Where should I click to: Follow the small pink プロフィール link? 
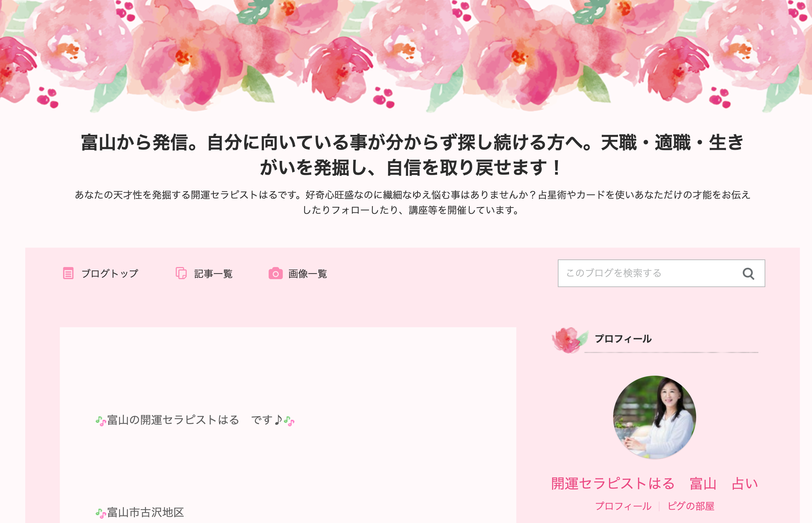tap(623, 506)
